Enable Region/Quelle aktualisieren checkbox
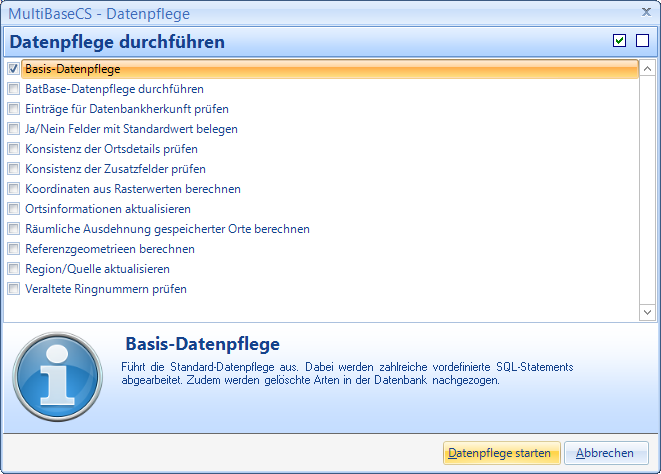 click(13, 269)
